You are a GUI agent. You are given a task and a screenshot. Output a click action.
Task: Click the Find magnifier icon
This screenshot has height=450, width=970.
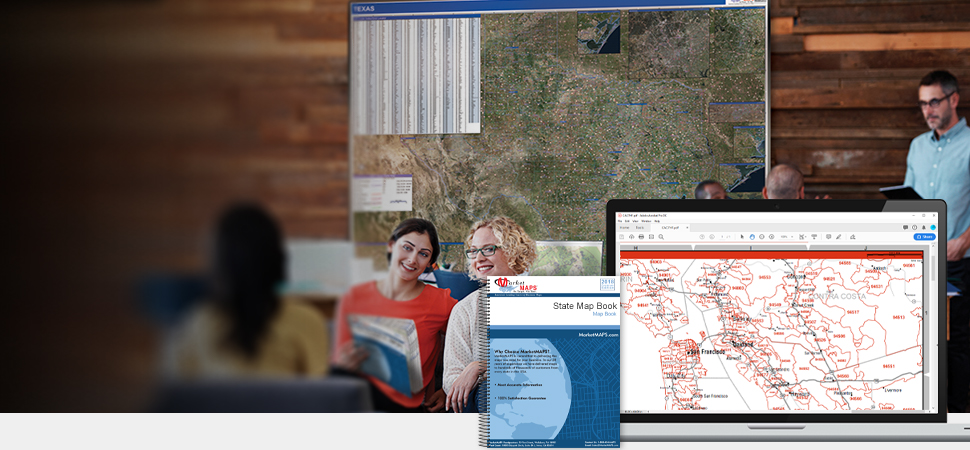(661, 236)
